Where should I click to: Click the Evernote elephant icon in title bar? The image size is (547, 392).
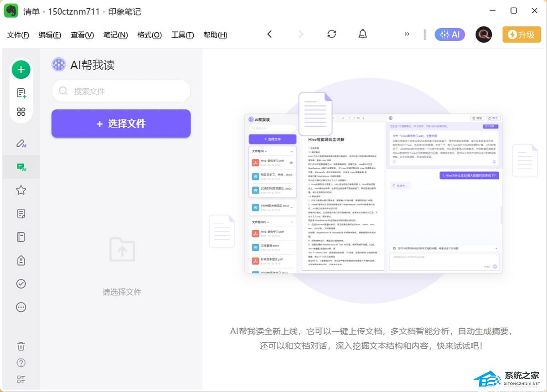(11, 11)
